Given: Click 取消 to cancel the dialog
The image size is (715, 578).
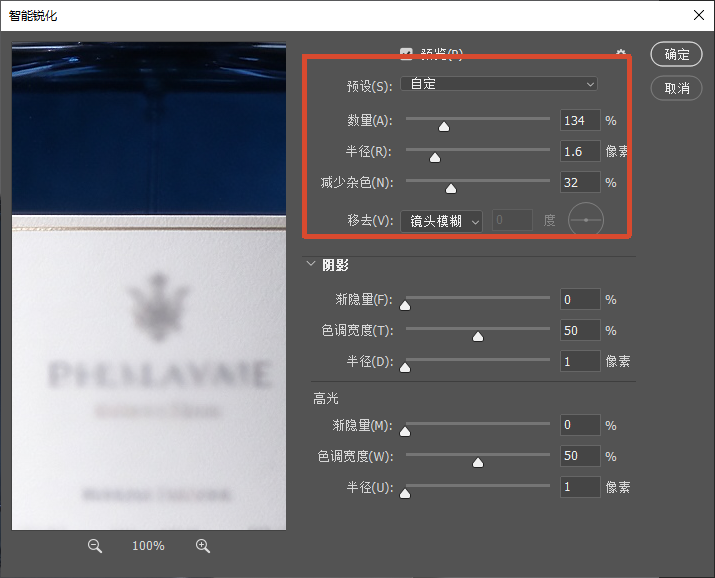Looking at the screenshot, I should point(676,88).
